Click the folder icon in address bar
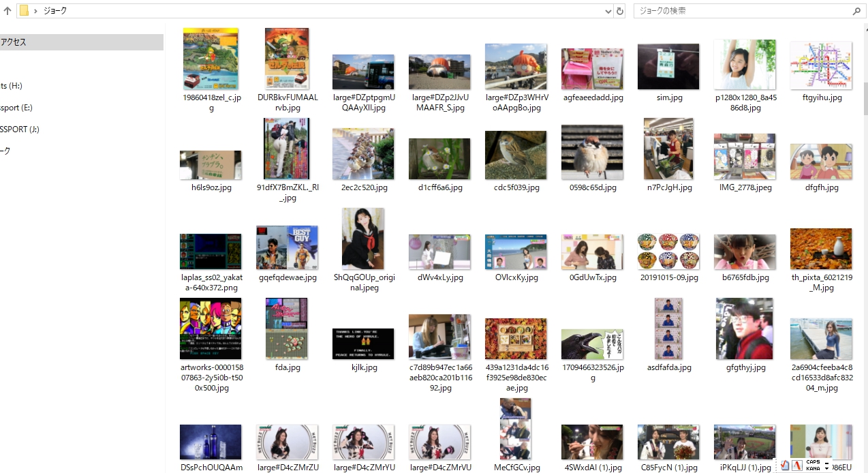 (24, 11)
